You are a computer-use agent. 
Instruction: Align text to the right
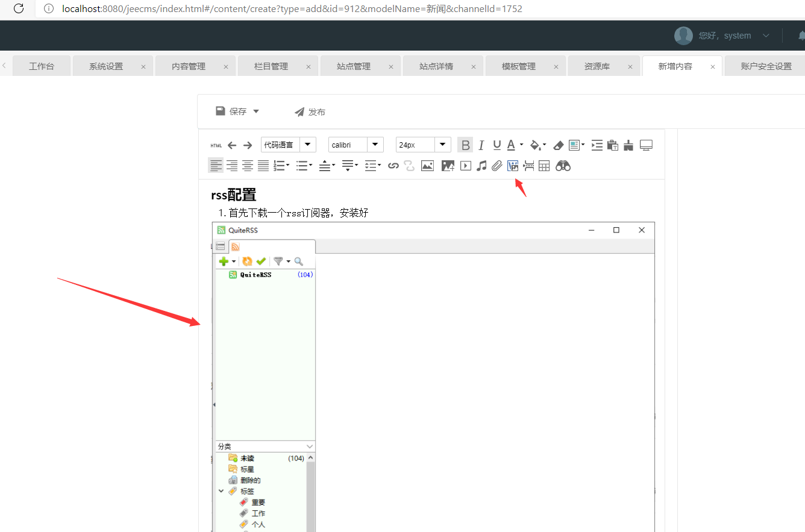click(231, 166)
